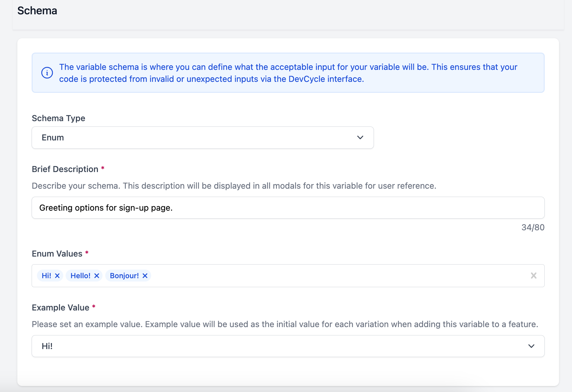
Task: Click the info icon in the blue banner
Action: pyautogui.click(x=47, y=73)
